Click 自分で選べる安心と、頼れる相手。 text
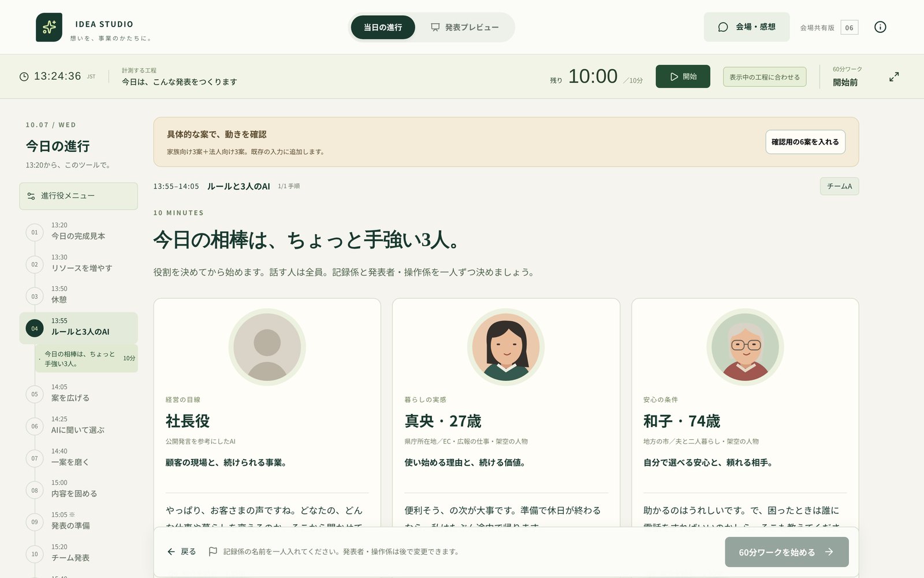The width and height of the screenshot is (924, 578). pos(708,462)
